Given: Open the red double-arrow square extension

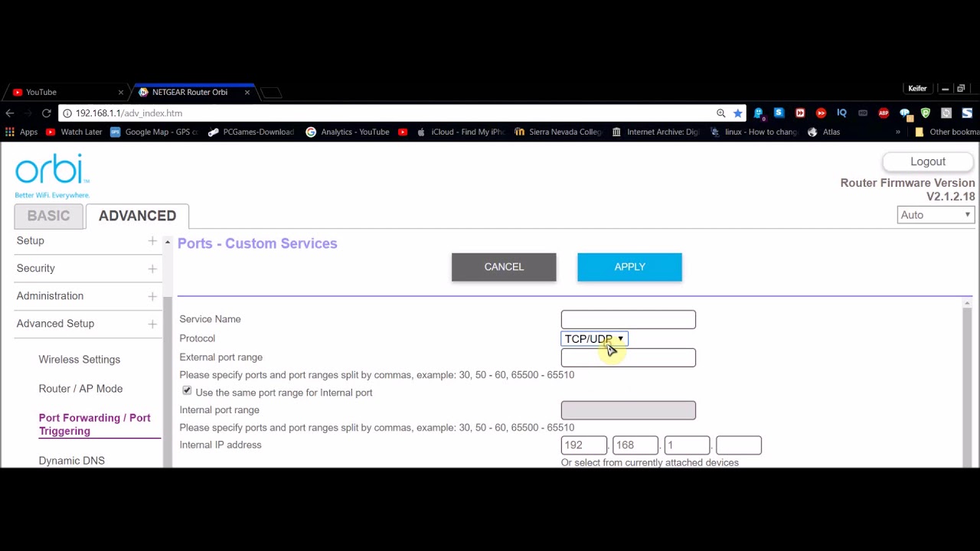Looking at the screenshot, I should (x=800, y=113).
